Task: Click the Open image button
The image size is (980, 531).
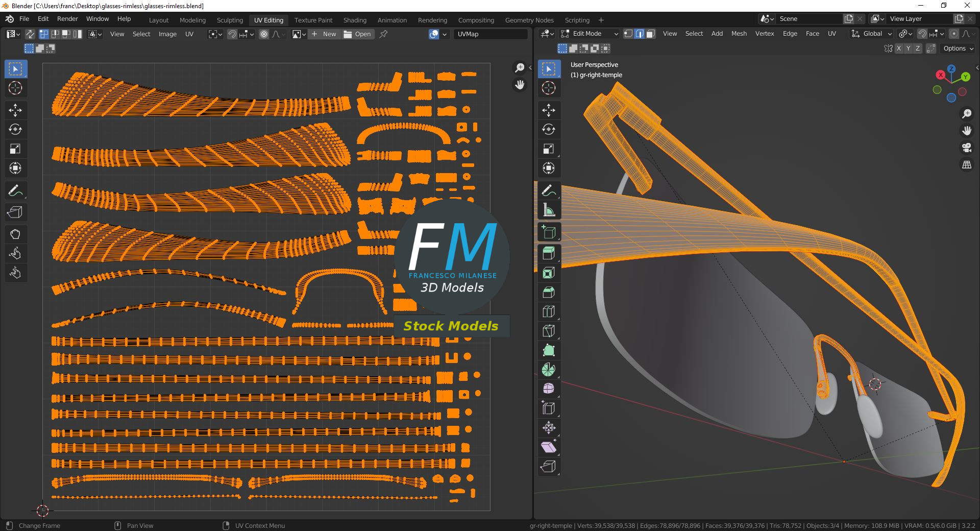Action: (358, 34)
